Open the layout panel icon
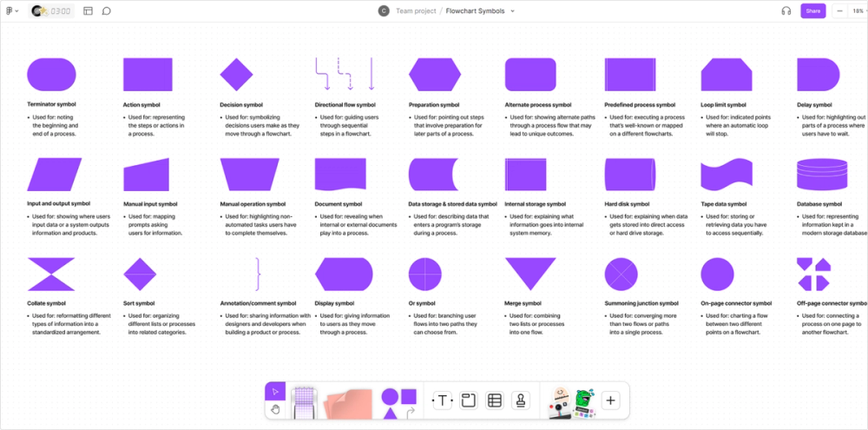This screenshot has height=430, width=868. (x=88, y=10)
